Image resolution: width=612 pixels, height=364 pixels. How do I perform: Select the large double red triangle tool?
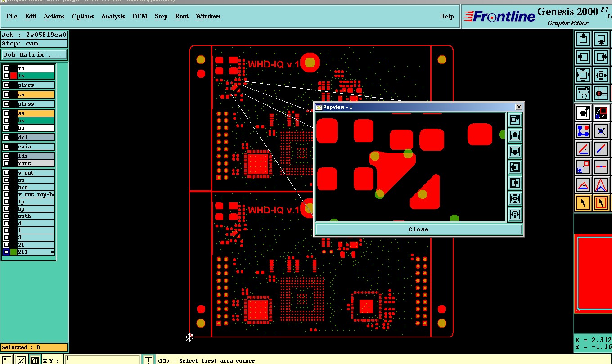[x=601, y=185]
